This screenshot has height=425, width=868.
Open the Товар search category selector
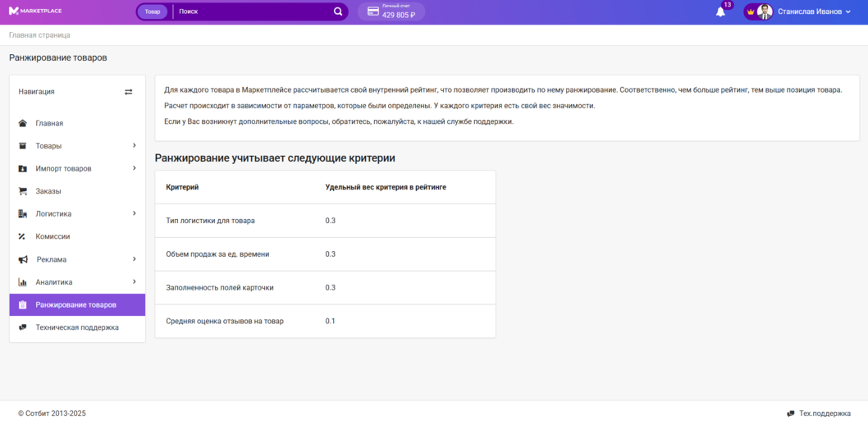coord(153,12)
